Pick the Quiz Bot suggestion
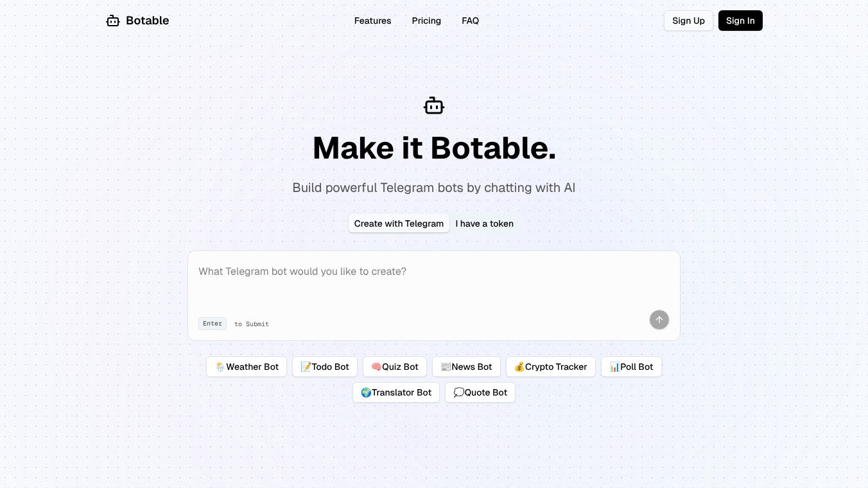Viewport: 868px width, 488px height. pyautogui.click(x=395, y=367)
